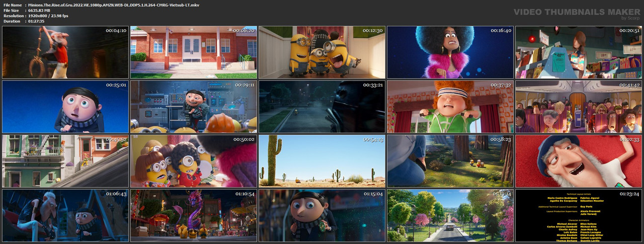Select the Chinatown dragon thumbnail at 01:10:54
This screenshot has width=644, height=244.
pyautogui.click(x=194, y=215)
